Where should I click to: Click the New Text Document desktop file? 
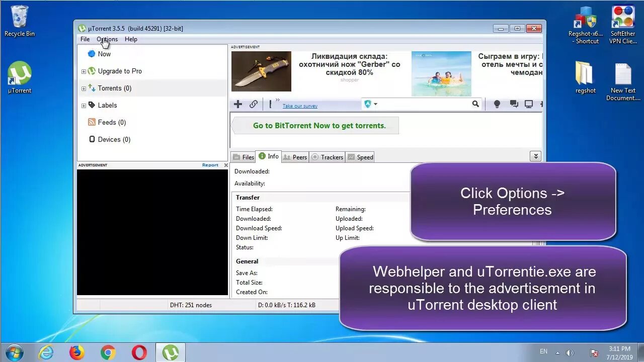(623, 82)
